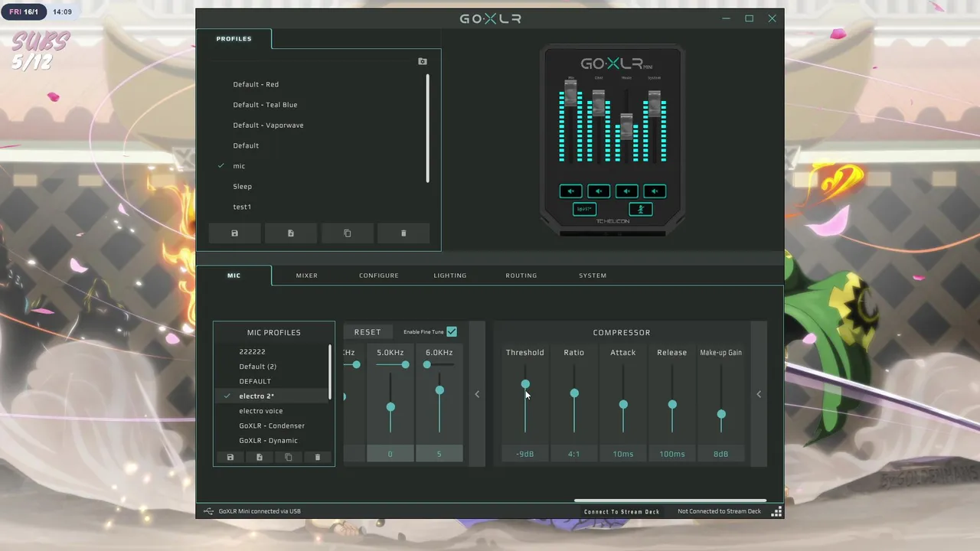Mute the System channel on the GoXLR Mini

click(x=655, y=191)
